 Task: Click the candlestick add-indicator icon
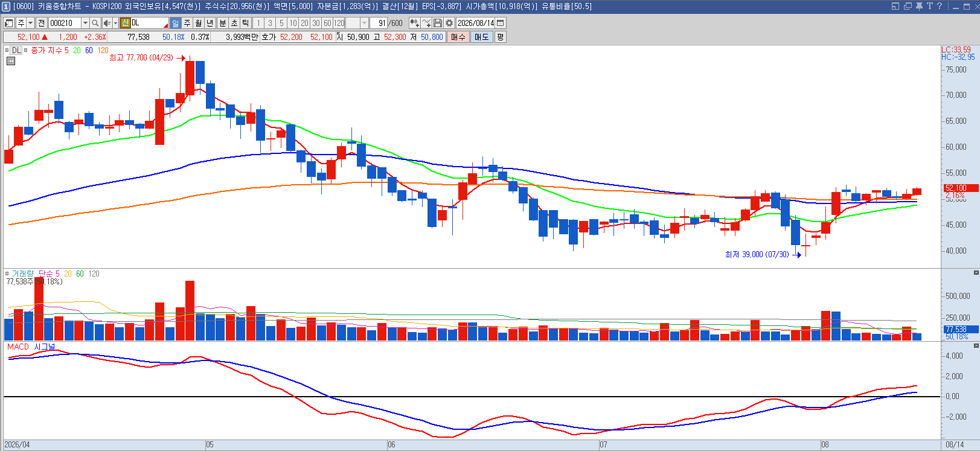[414, 23]
